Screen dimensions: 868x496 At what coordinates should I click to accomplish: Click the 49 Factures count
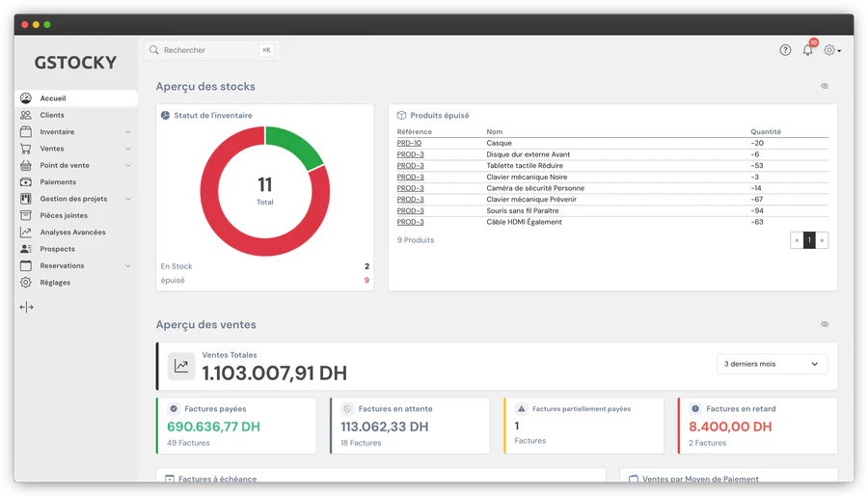[x=188, y=443]
